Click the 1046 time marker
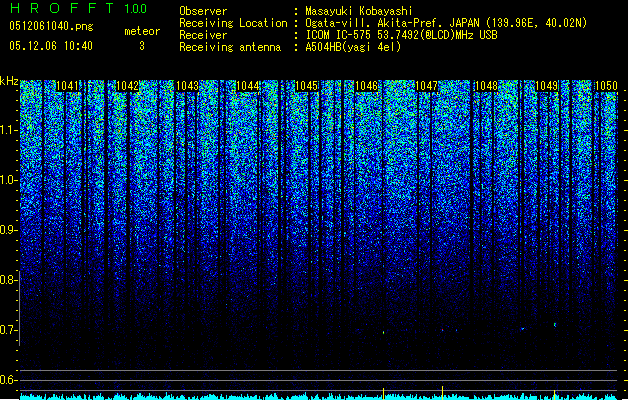Image resolution: width=629 pixels, height=400 pixels. (367, 86)
